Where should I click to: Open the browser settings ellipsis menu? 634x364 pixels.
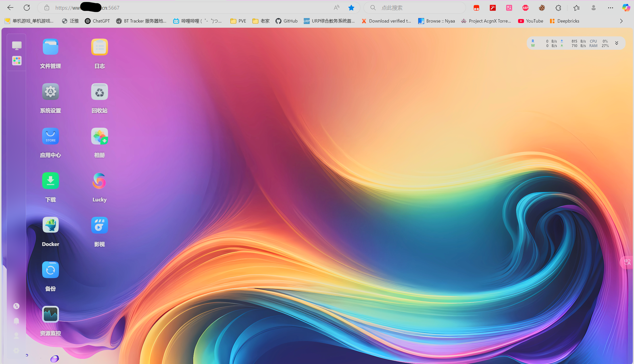click(x=610, y=8)
